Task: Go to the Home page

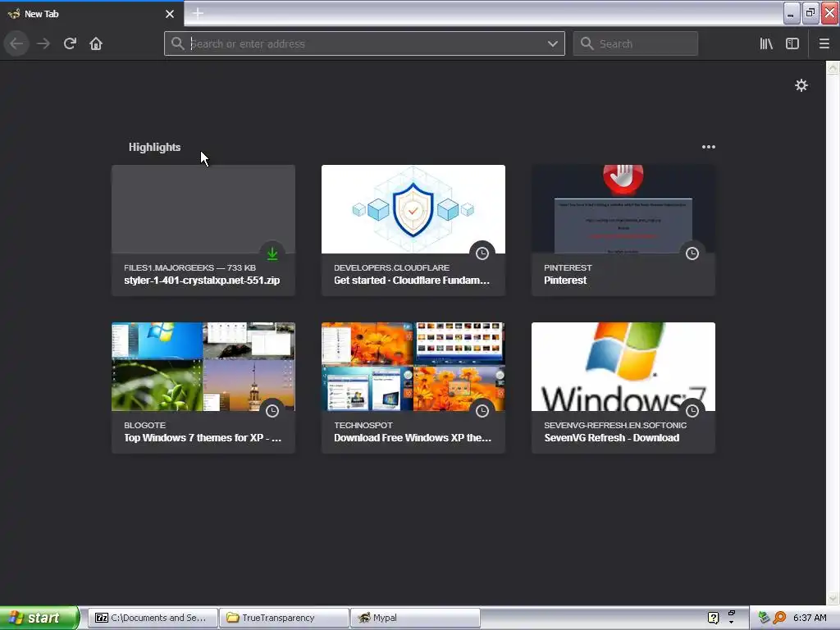Action: 96,43
